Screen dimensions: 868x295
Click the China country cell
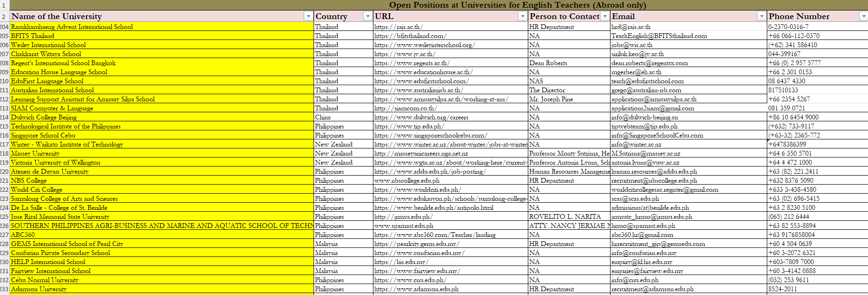[343, 117]
